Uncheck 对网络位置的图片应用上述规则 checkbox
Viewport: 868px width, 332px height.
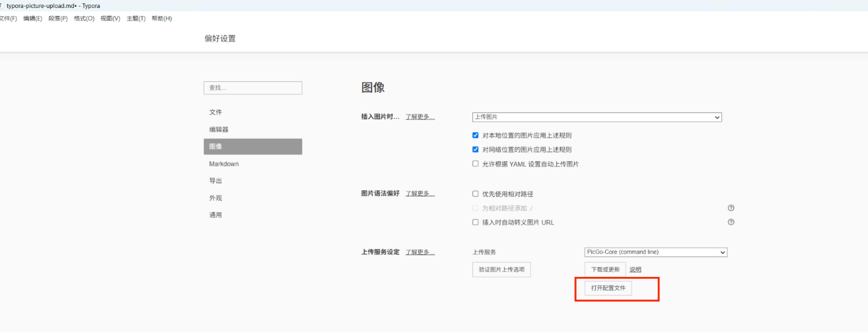point(475,149)
